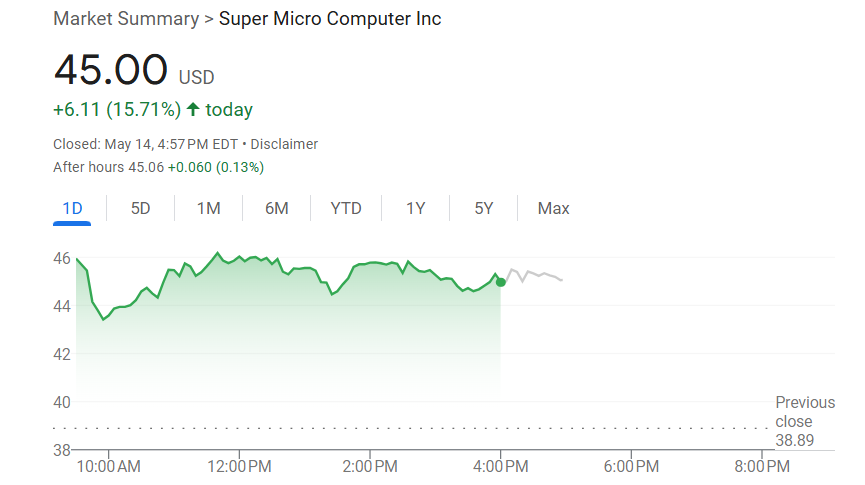Screen dimensions: 865x485
Task: View the 1Y chart tab
Action: click(415, 209)
